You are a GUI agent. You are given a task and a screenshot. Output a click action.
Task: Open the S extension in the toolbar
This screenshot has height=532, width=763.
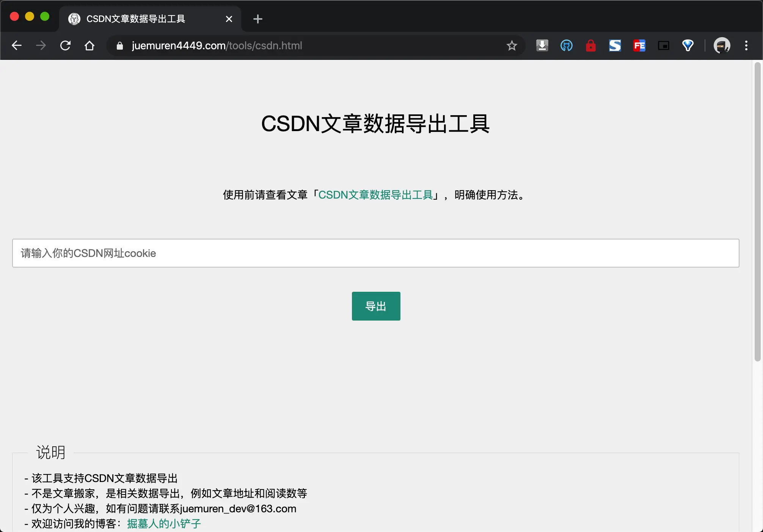click(615, 45)
